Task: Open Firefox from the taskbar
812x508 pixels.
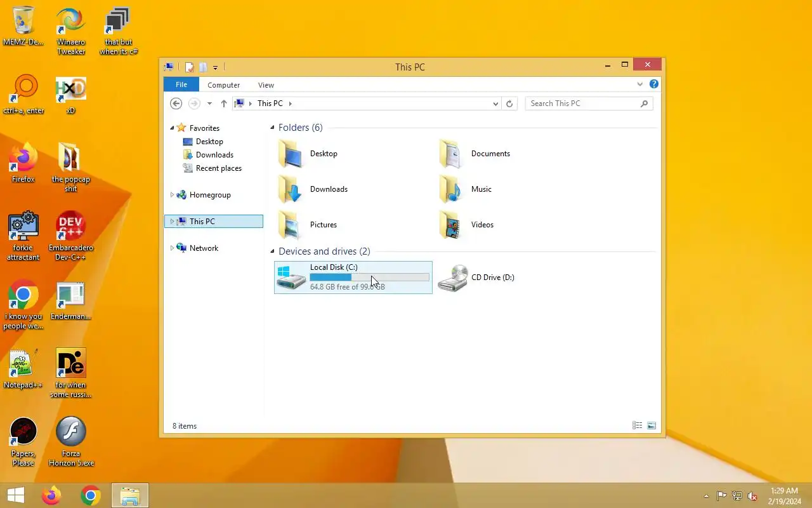Action: tap(51, 495)
